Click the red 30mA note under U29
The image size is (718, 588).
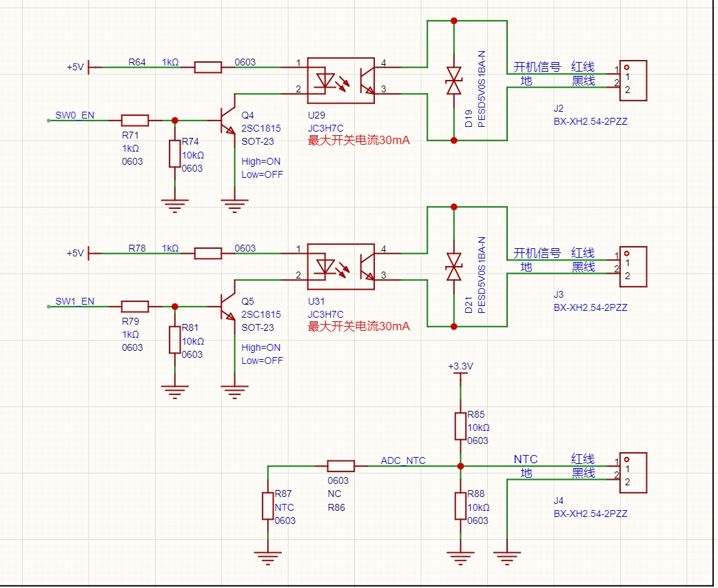[x=358, y=141]
